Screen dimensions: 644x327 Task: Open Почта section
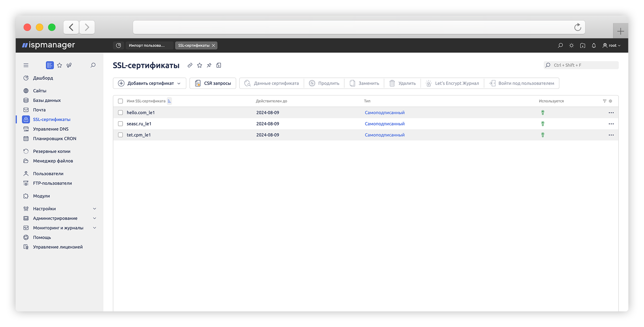[x=39, y=110]
